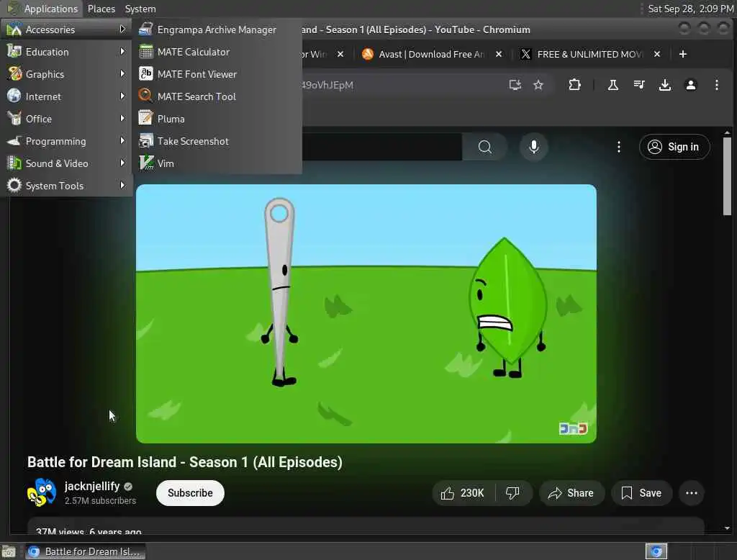This screenshot has width=737, height=560.
Task: Click the Share button
Action: [x=571, y=493]
